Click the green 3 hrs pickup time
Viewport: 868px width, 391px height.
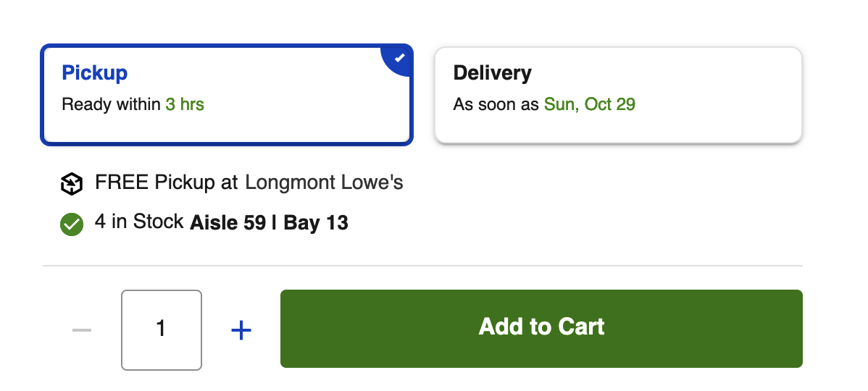185,104
